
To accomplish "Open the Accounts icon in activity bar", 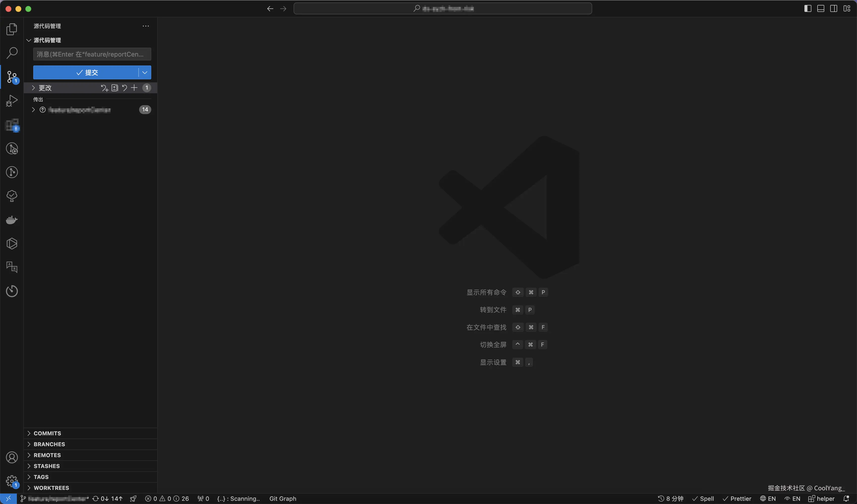I will point(12,457).
